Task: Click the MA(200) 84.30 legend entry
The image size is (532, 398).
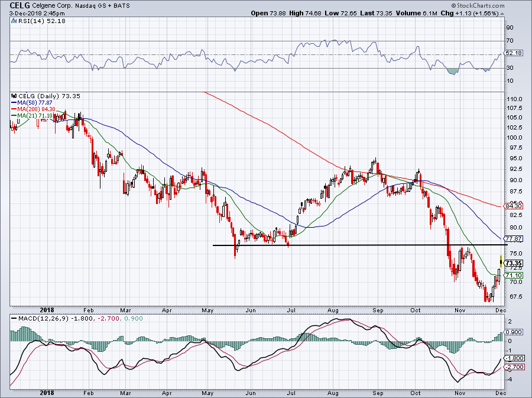Action: 33,109
